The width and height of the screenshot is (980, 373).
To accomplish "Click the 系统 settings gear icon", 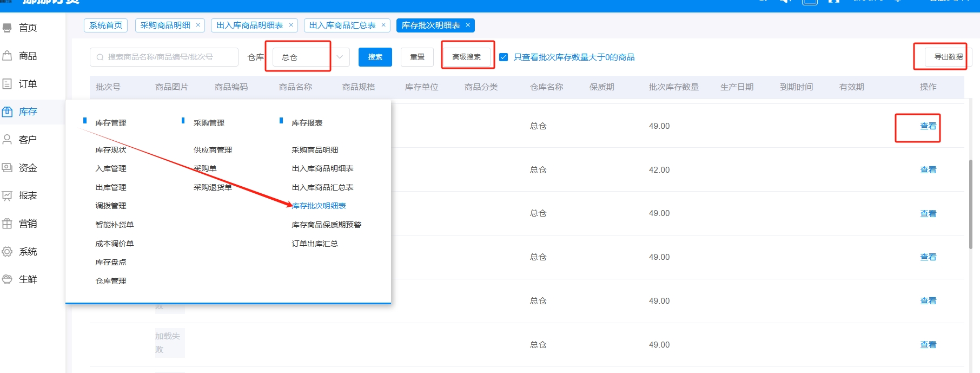I will (7, 252).
